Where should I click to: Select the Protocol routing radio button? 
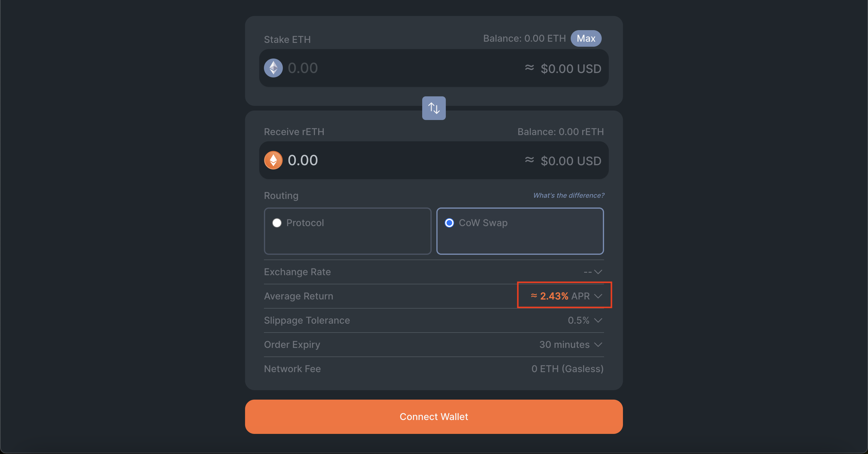point(277,223)
